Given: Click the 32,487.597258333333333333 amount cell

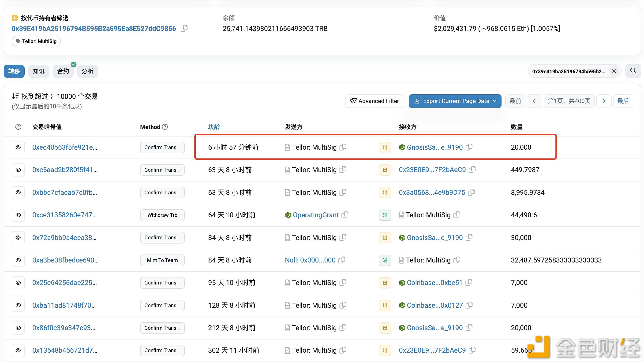Looking at the screenshot, I should pos(556,260).
